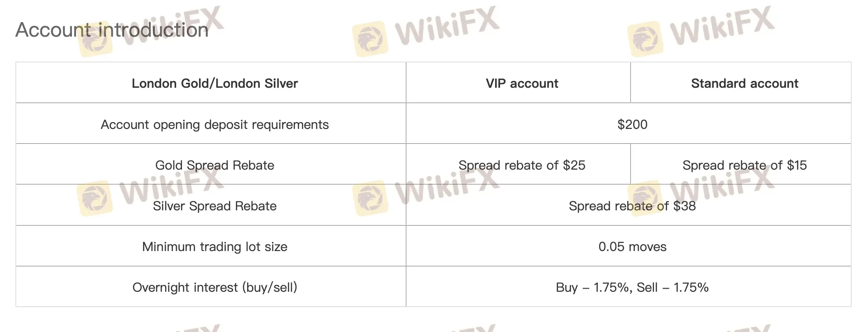Screen dimensions: 868x332
Task: Click WikiFX logo icon behind Account introduction heading
Action: click(95, 40)
